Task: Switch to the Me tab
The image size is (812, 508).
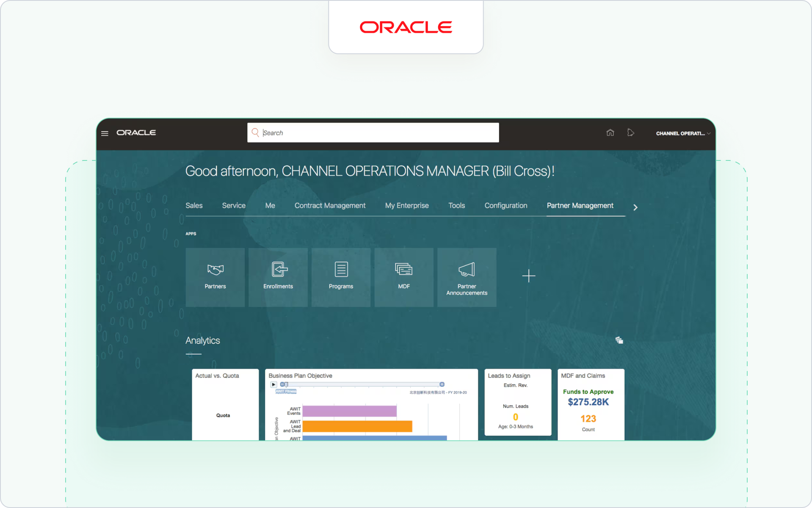Action: [270, 205]
